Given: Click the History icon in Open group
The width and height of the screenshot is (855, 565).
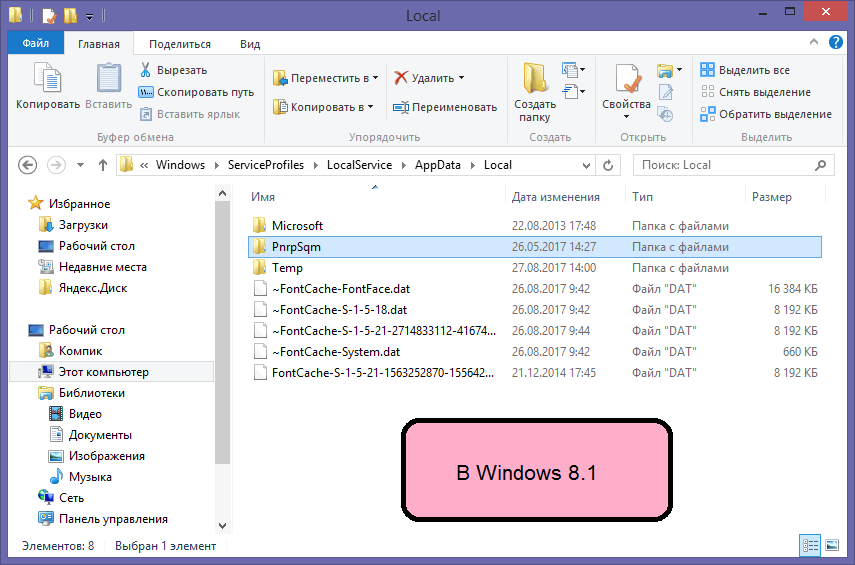Looking at the screenshot, I should point(665,115).
